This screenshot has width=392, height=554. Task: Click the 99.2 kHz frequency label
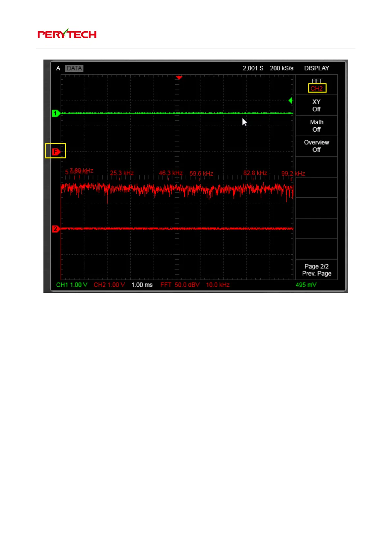click(293, 173)
